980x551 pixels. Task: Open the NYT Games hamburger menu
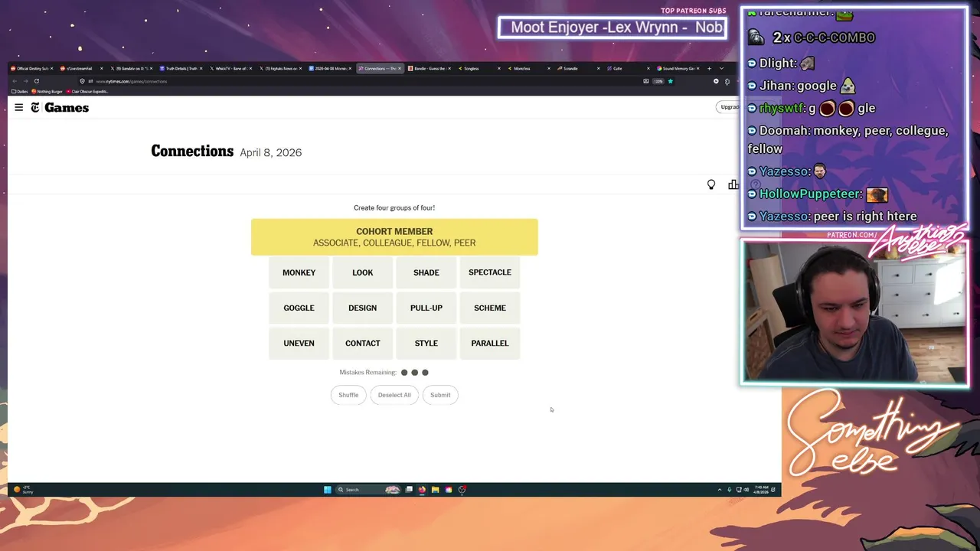tap(19, 108)
